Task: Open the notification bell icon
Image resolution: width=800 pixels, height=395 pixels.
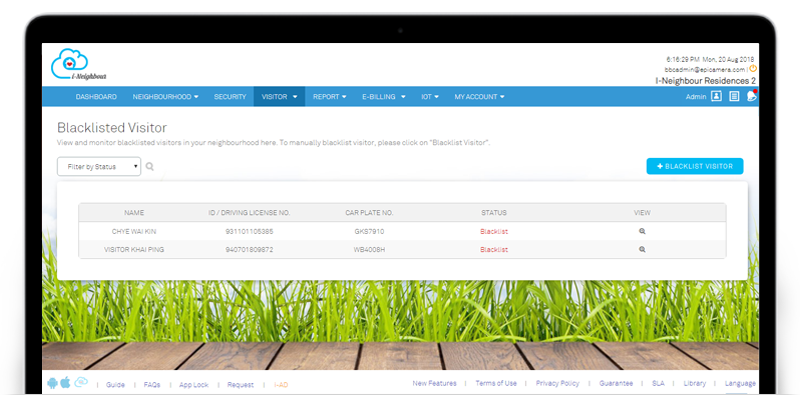Action: (x=751, y=96)
